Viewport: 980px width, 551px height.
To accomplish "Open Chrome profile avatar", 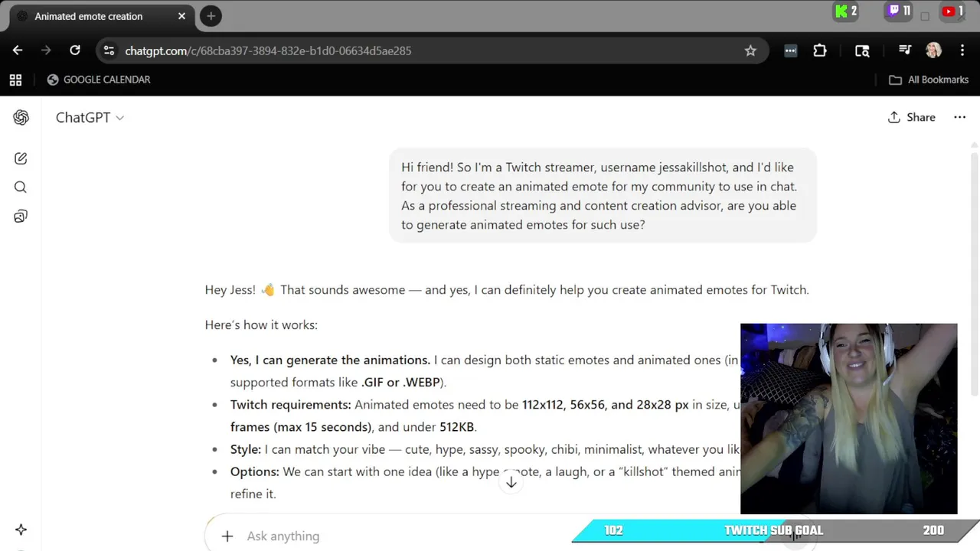I will [933, 51].
